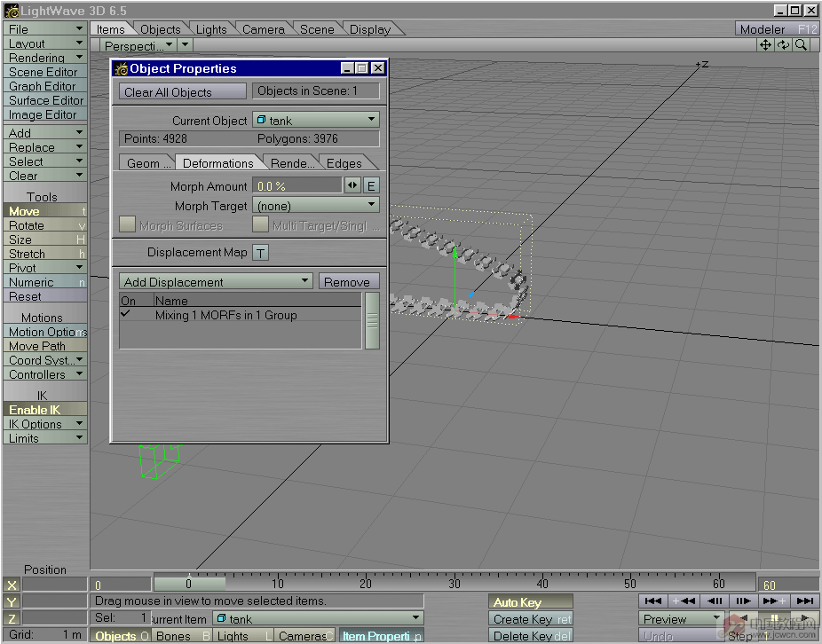Click Create Key button

coord(531,619)
